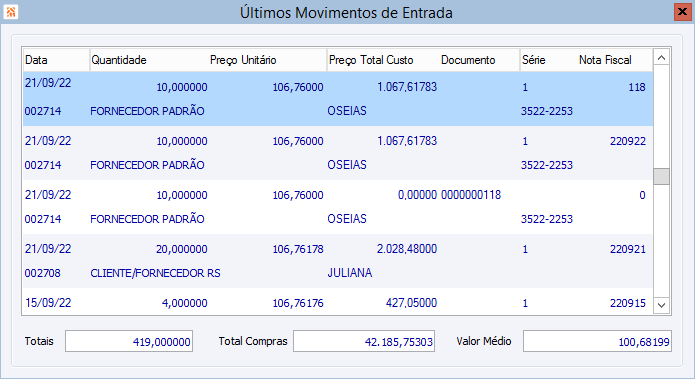Click total cost 2.028,48000

point(407,249)
